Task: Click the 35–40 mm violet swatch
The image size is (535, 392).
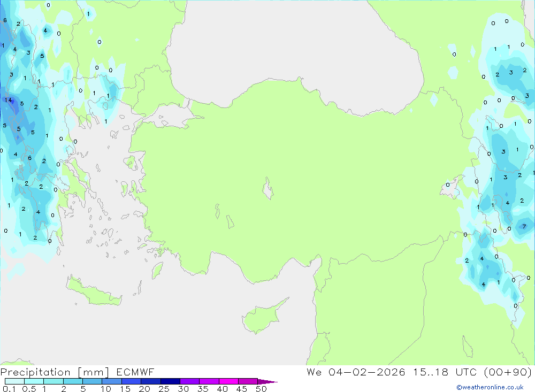Action: pos(209,381)
